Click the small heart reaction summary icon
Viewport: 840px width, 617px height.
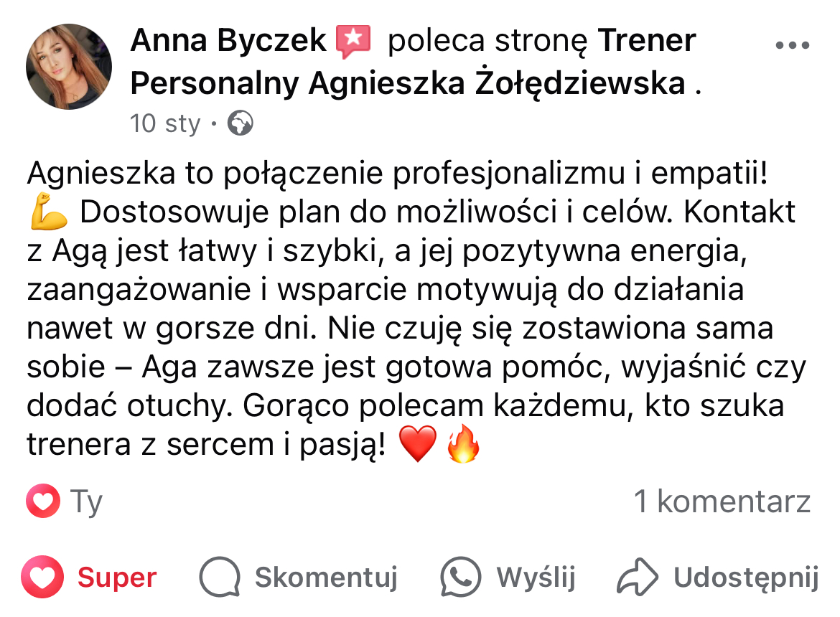pyautogui.click(x=43, y=501)
